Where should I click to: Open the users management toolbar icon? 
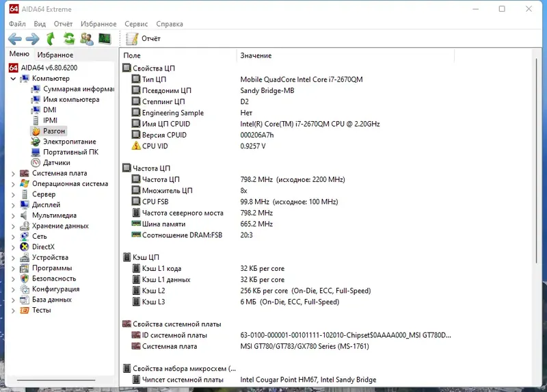pos(87,39)
